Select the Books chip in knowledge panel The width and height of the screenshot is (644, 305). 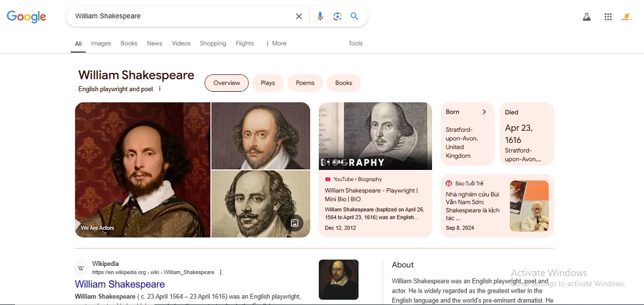click(343, 83)
